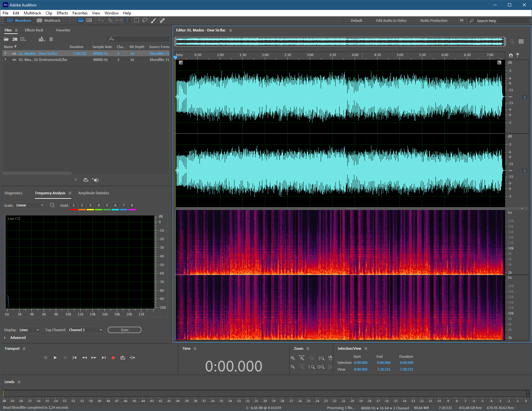The height and width of the screenshot is (411, 532).
Task: Switch to Waveform editor view
Action: [x=19, y=21]
